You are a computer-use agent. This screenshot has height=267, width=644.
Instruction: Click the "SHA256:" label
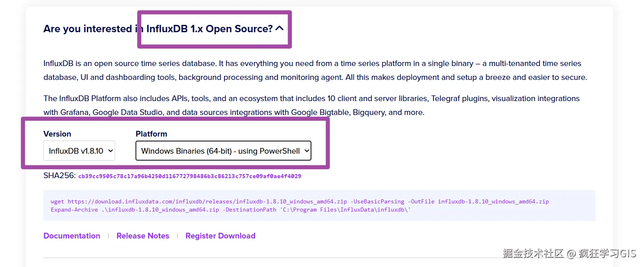click(x=60, y=175)
